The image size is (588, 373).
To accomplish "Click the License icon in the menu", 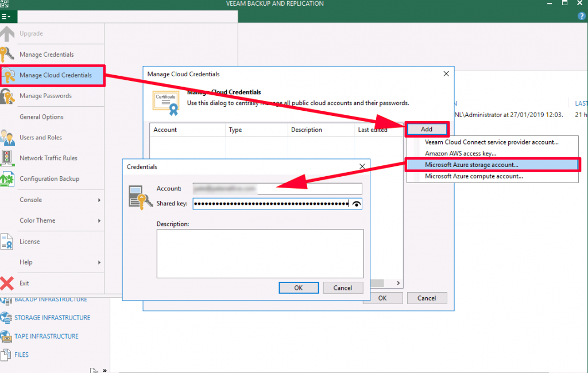I will [7, 241].
